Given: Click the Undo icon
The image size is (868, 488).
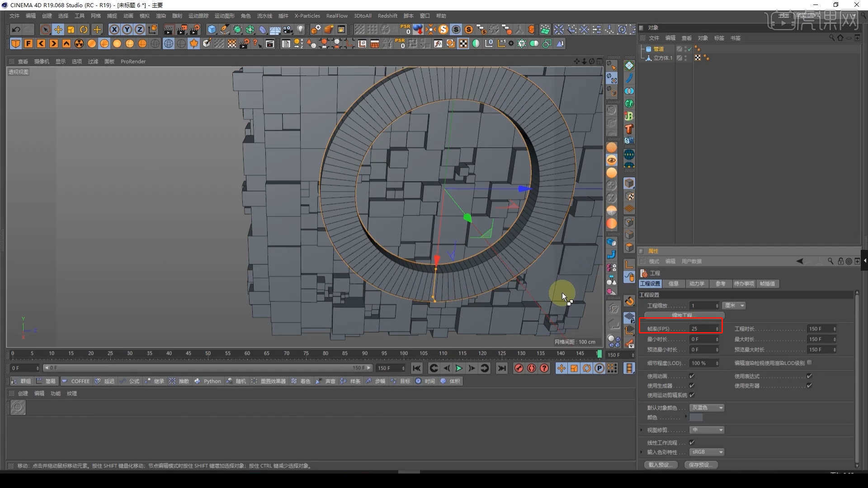Looking at the screenshot, I should pyautogui.click(x=16, y=29).
